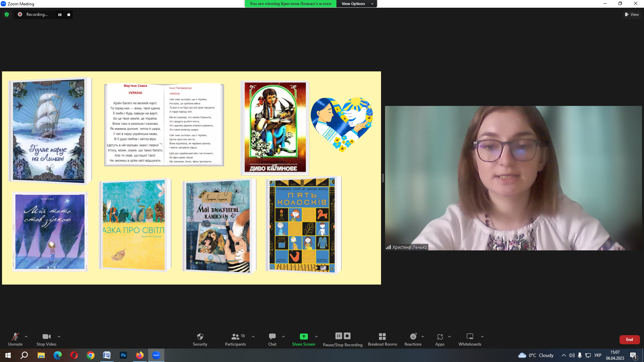644x362 pixels.
Task: Open the View Options dropdown
Action: tap(357, 4)
